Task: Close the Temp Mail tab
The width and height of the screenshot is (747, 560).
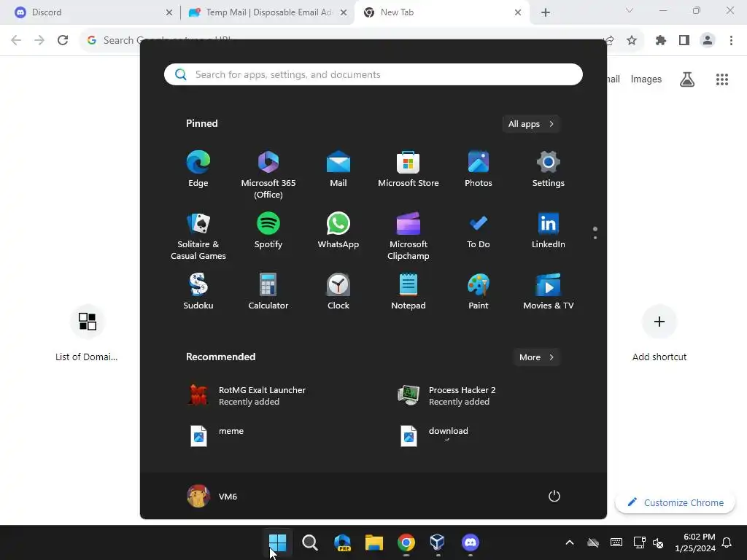Action: pyautogui.click(x=344, y=12)
